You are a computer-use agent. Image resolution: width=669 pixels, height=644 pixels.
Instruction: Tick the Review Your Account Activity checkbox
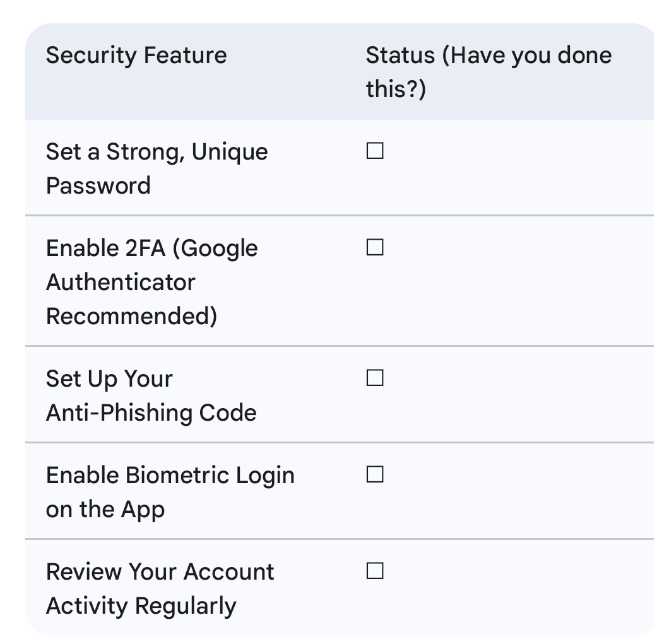point(375,571)
